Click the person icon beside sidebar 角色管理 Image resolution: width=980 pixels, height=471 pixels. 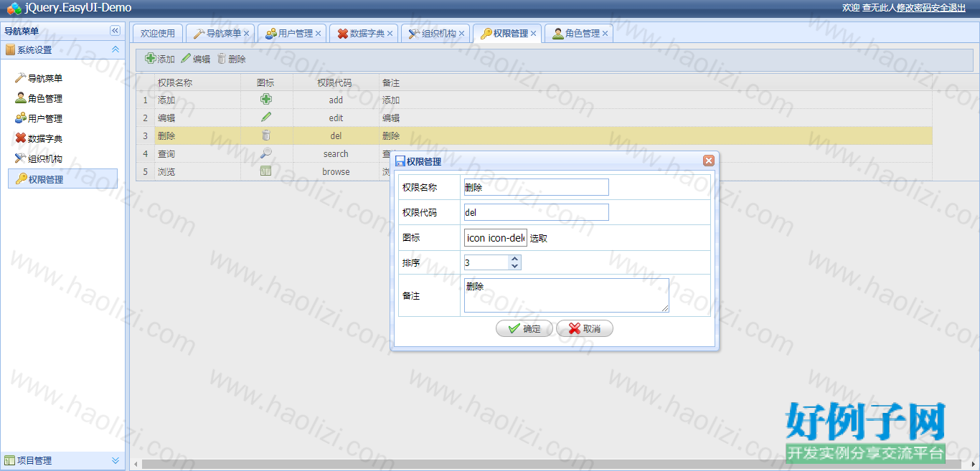tap(21, 98)
